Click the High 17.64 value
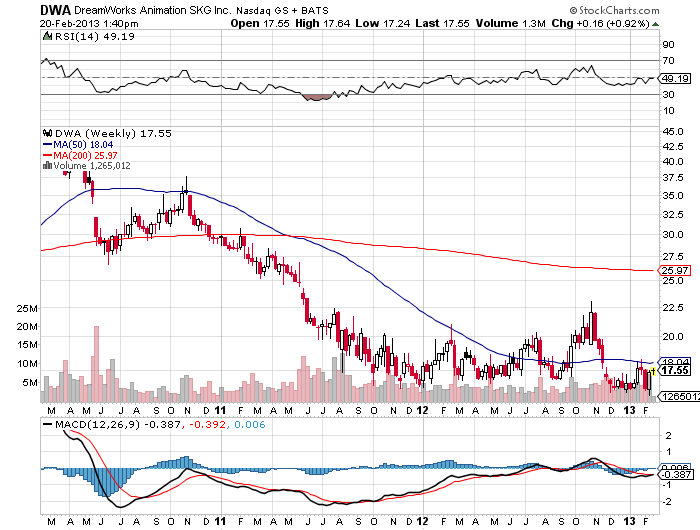700x530 pixels. pos(322,23)
